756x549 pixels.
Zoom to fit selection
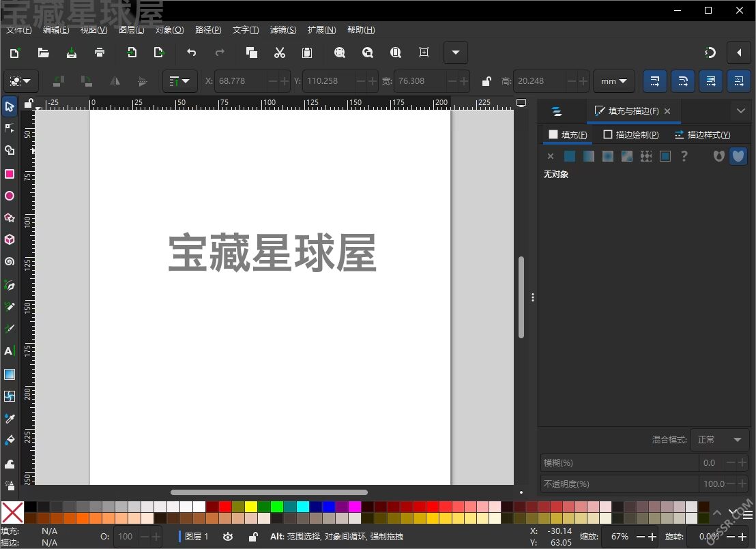[x=339, y=53]
